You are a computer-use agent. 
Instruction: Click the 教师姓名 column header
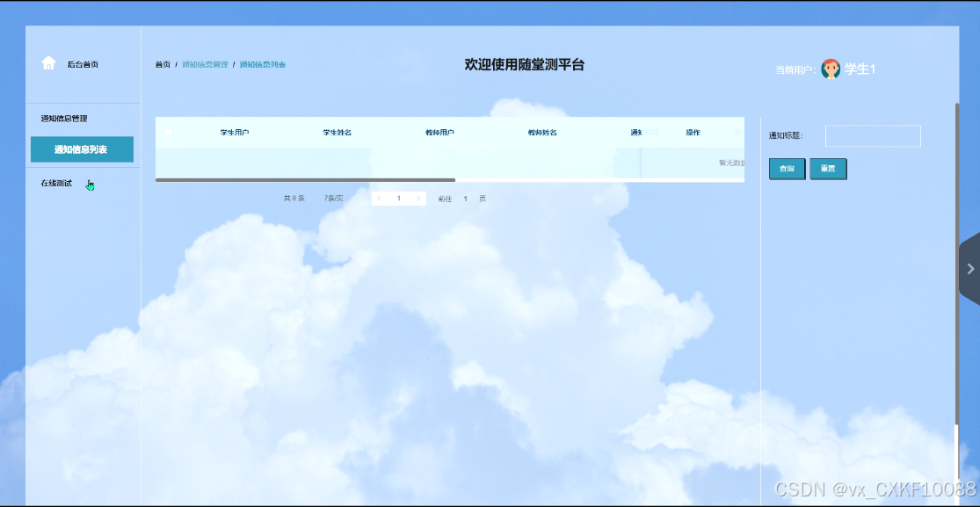(x=542, y=133)
